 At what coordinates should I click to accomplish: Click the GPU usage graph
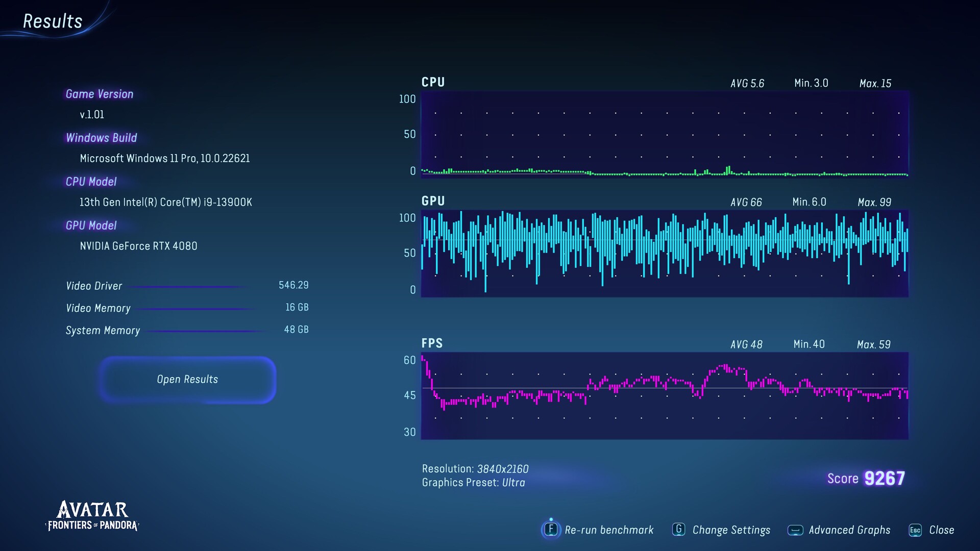point(664,253)
